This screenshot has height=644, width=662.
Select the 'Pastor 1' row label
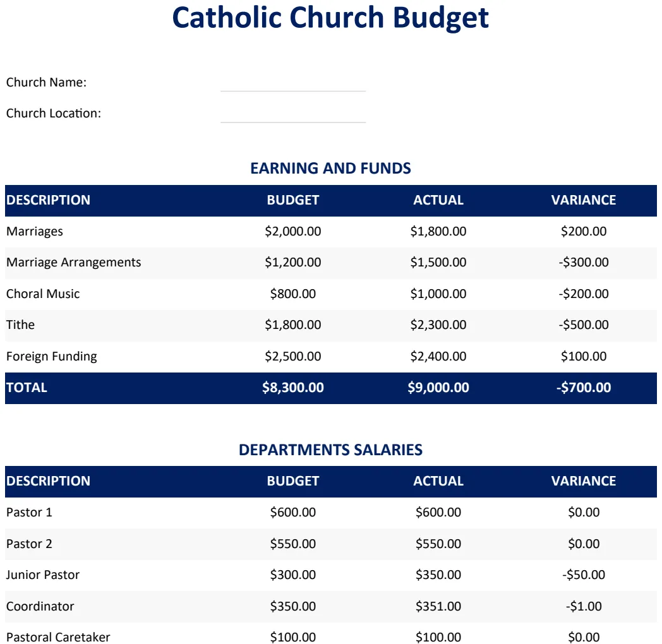(x=29, y=512)
